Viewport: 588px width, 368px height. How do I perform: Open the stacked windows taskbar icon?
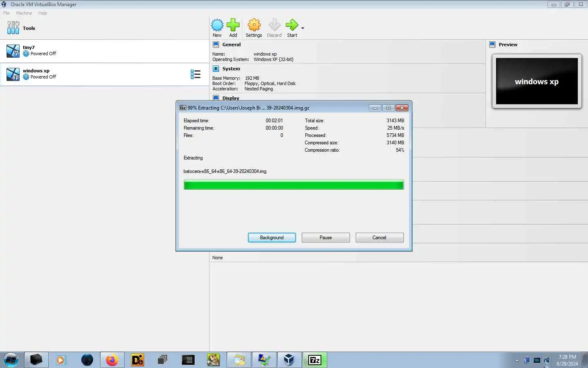tap(163, 360)
